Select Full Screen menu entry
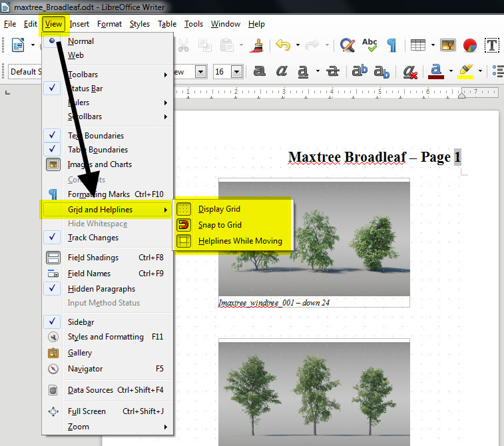This screenshot has width=504, height=446. (107, 411)
